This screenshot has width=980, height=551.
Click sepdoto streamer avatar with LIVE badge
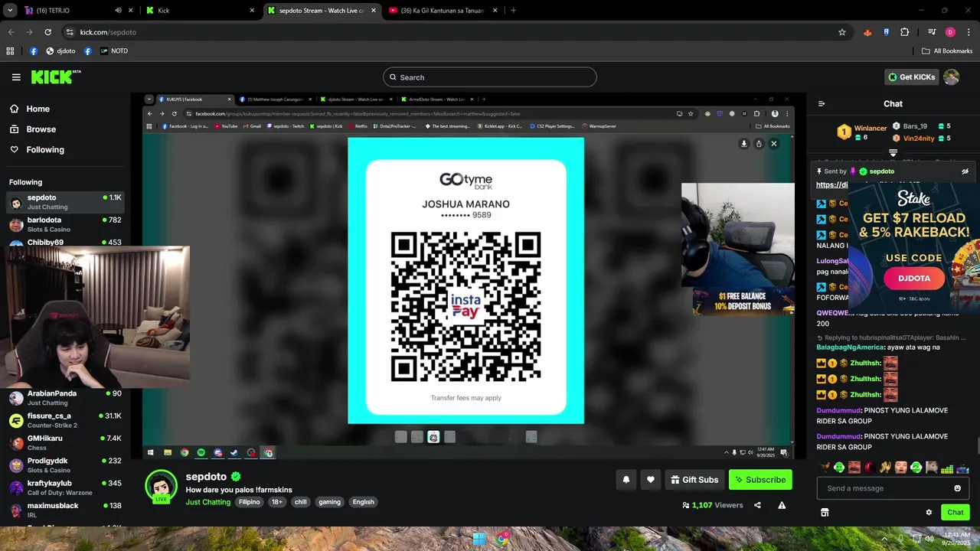[x=161, y=487]
